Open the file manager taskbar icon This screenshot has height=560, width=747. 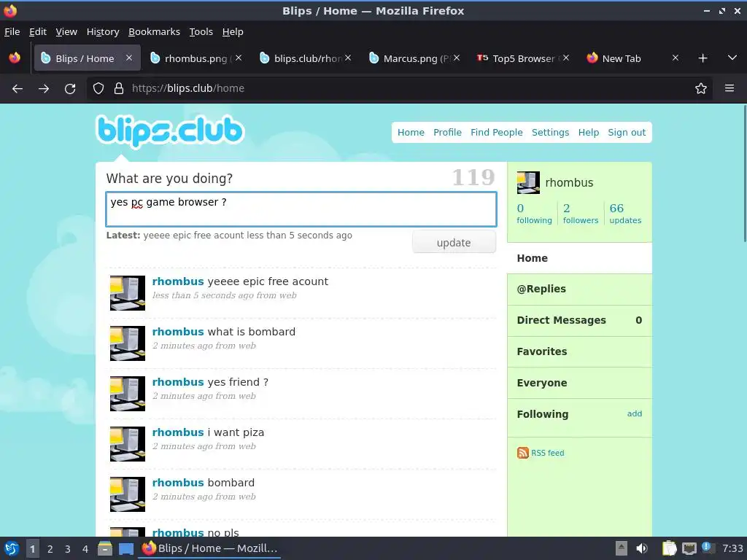[105, 548]
